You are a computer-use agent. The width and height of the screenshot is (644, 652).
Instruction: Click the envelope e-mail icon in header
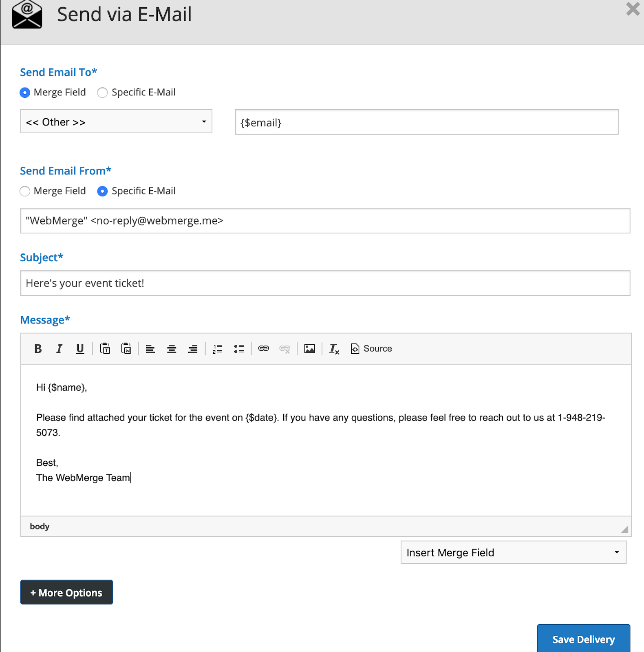[27, 14]
